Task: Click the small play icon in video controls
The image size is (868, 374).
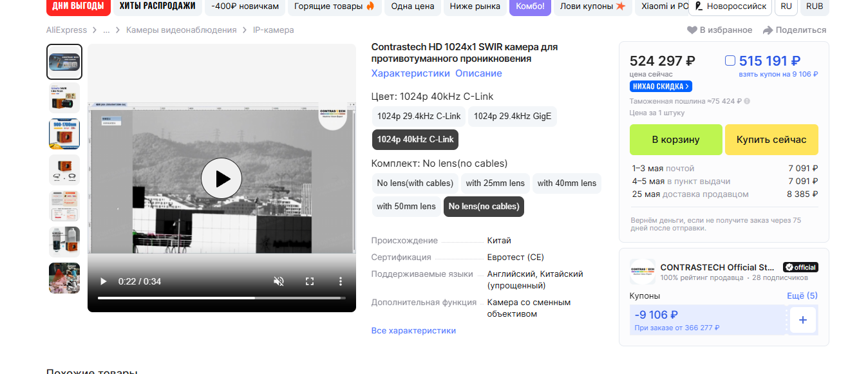Action: (103, 281)
